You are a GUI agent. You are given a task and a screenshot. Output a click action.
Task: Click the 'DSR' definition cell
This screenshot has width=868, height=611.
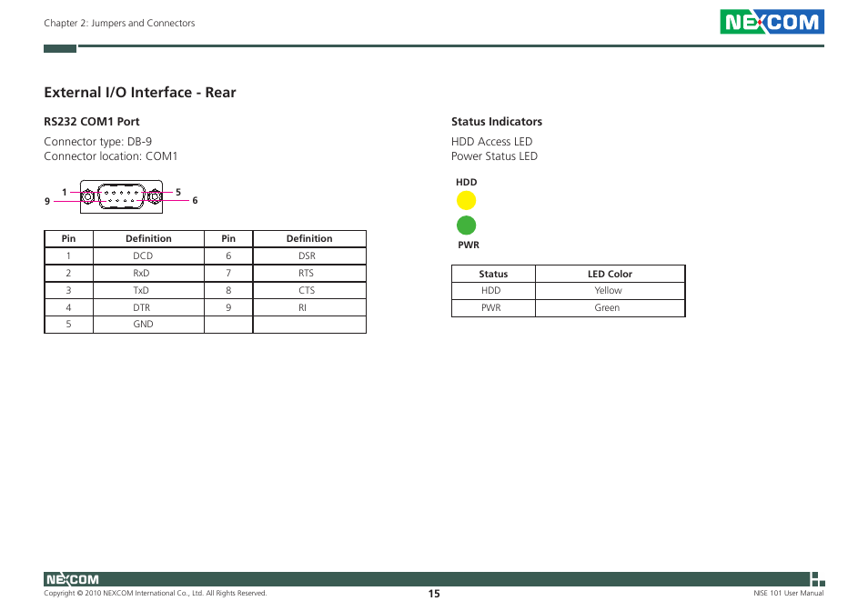[x=309, y=256]
